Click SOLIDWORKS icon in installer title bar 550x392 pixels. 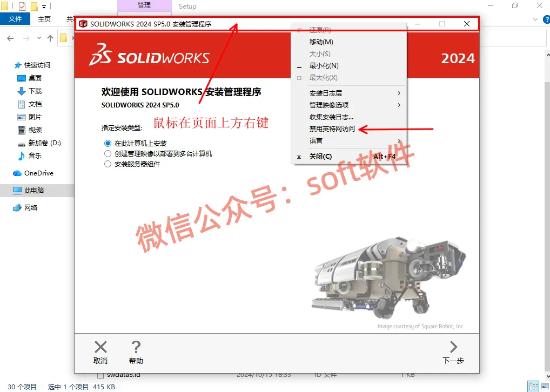point(83,24)
